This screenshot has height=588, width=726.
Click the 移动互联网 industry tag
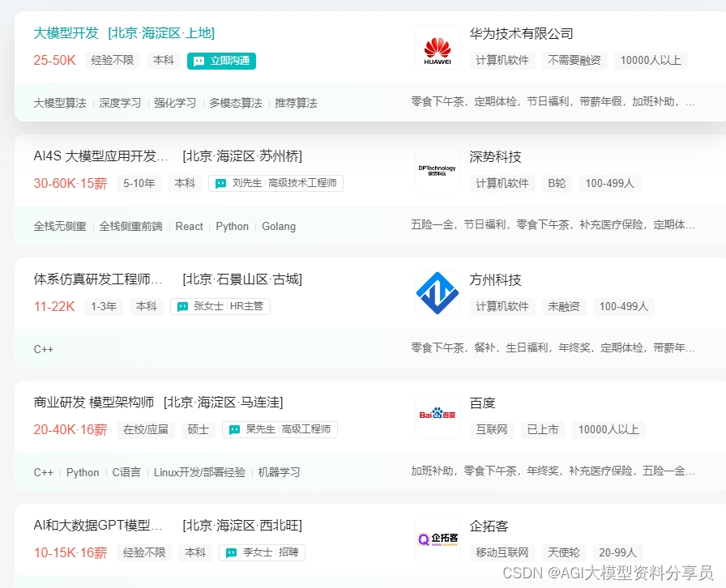pos(502,553)
